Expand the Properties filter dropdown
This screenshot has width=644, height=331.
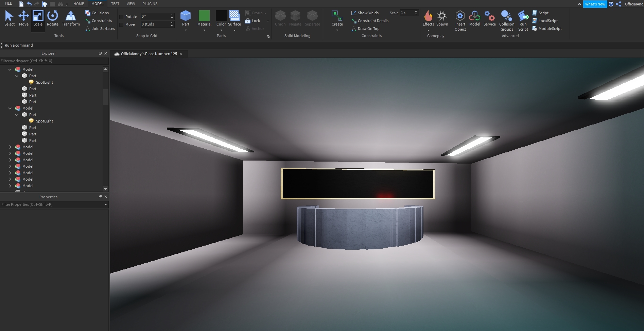106,204
